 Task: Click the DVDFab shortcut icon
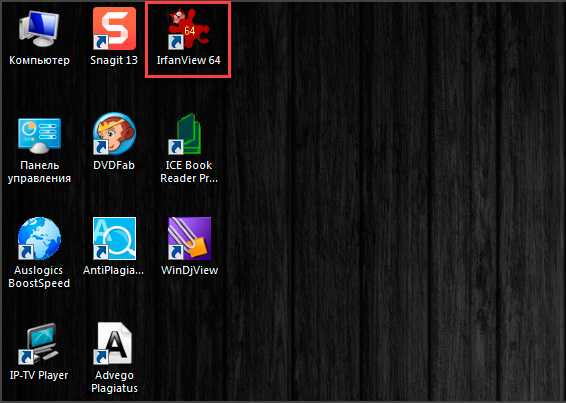click(x=114, y=134)
